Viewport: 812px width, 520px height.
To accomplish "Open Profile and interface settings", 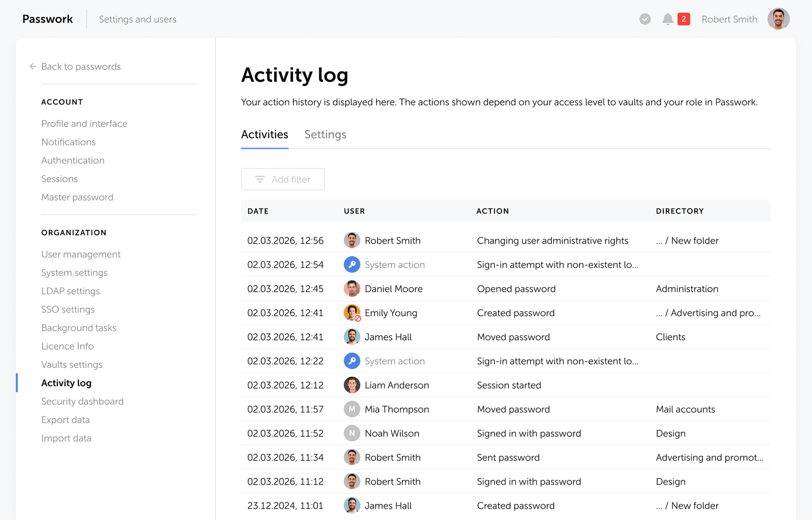I will click(84, 124).
